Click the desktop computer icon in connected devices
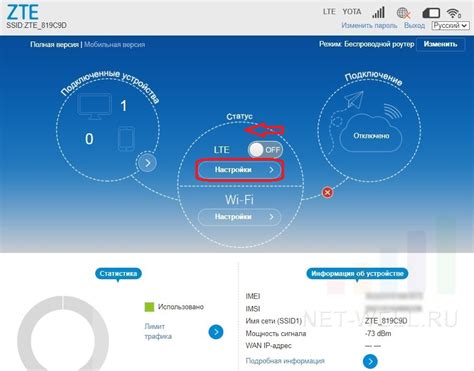Viewport: 474px width, 371px height. point(94,106)
